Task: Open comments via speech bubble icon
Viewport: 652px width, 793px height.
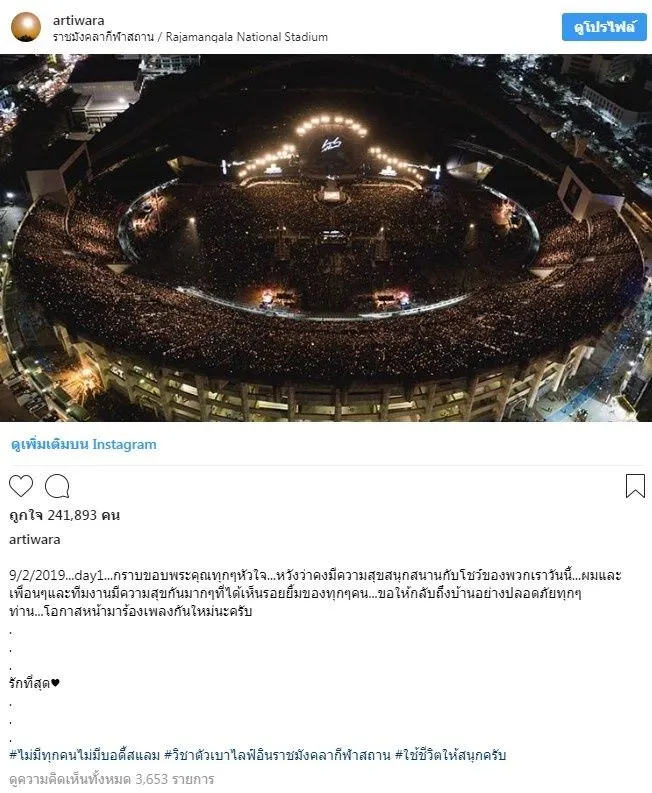Action: [x=57, y=486]
